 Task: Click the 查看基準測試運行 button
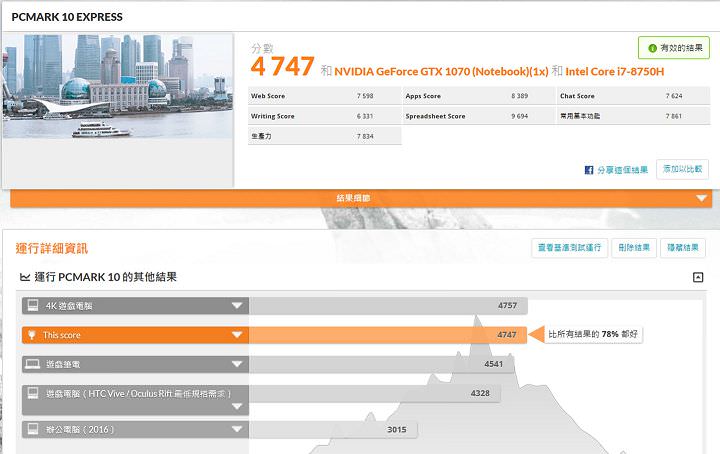[567, 248]
